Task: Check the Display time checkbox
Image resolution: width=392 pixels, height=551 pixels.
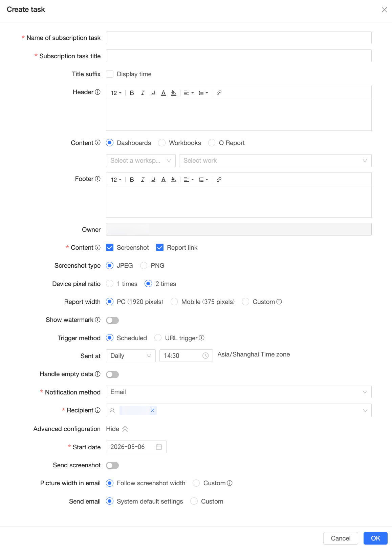Action: click(110, 74)
